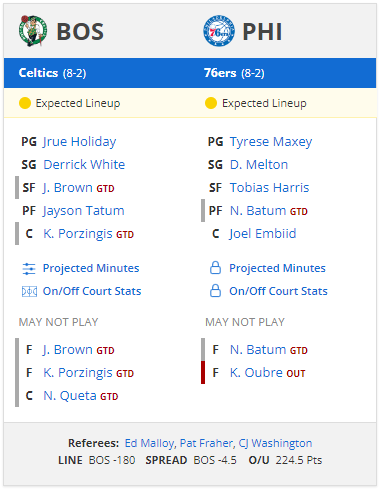Open N. Queta in the May Not Play list
This screenshot has height=490, width=381.
pyautogui.click(x=70, y=396)
